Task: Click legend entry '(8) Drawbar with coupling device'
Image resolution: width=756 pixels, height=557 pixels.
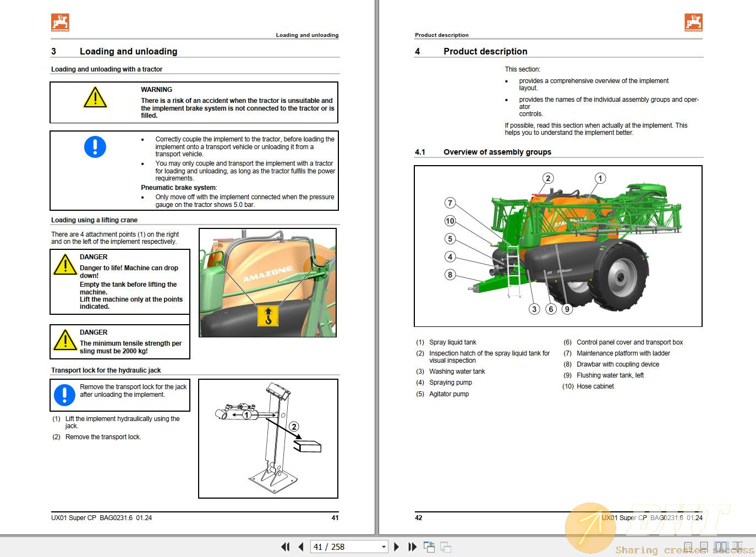Action: [x=611, y=364]
